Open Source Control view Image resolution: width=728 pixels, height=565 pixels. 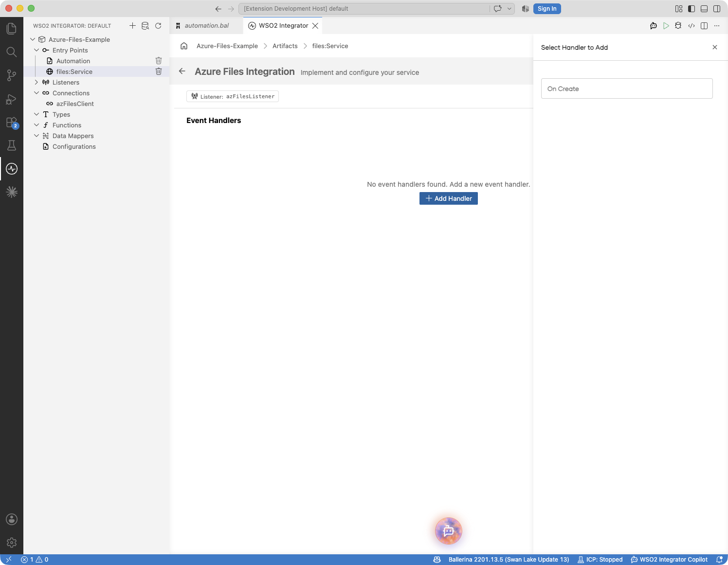click(x=12, y=75)
